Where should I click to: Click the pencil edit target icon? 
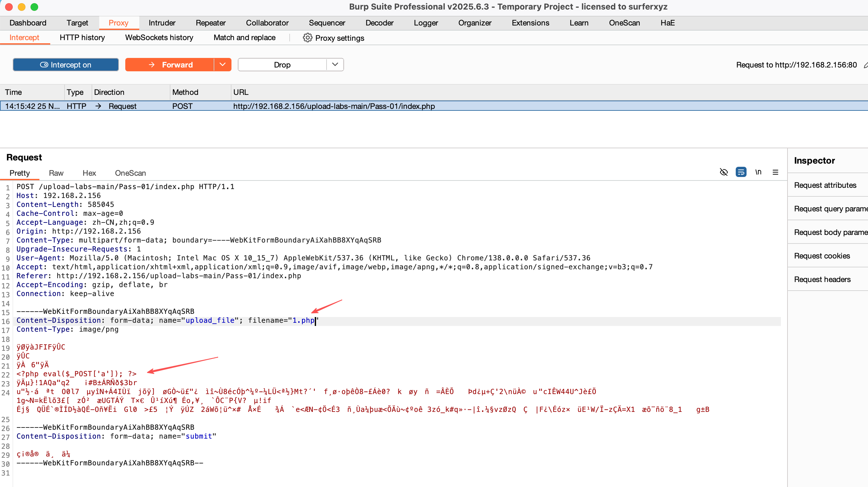click(x=865, y=65)
